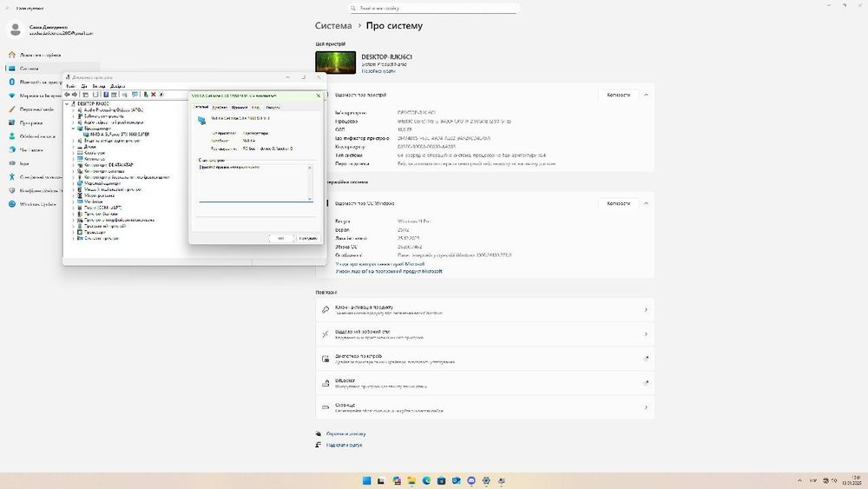
Task: Click the Settings search field
Action: click(434, 9)
